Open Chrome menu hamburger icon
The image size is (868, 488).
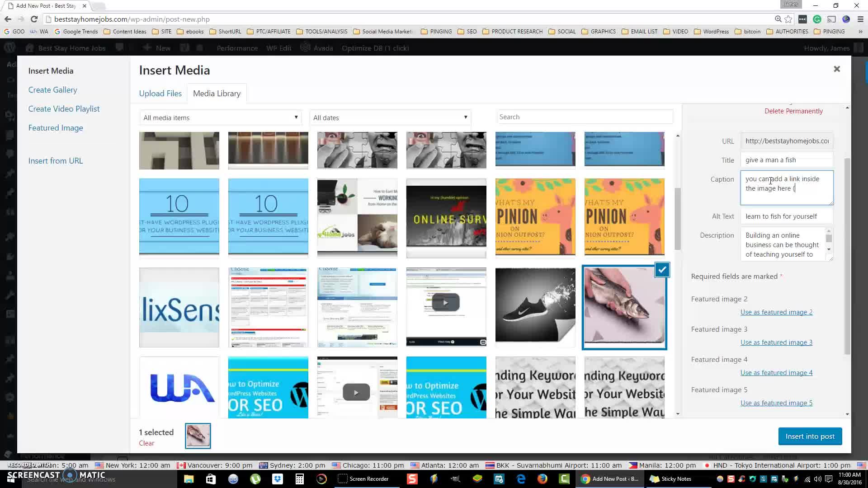click(860, 19)
